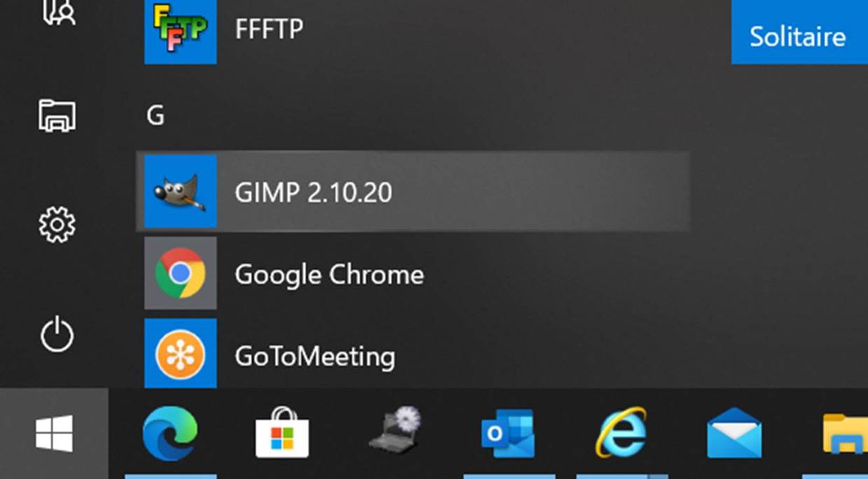Launch GoToMeeting from its orange icon
This screenshot has width=868, height=479.
(x=180, y=354)
